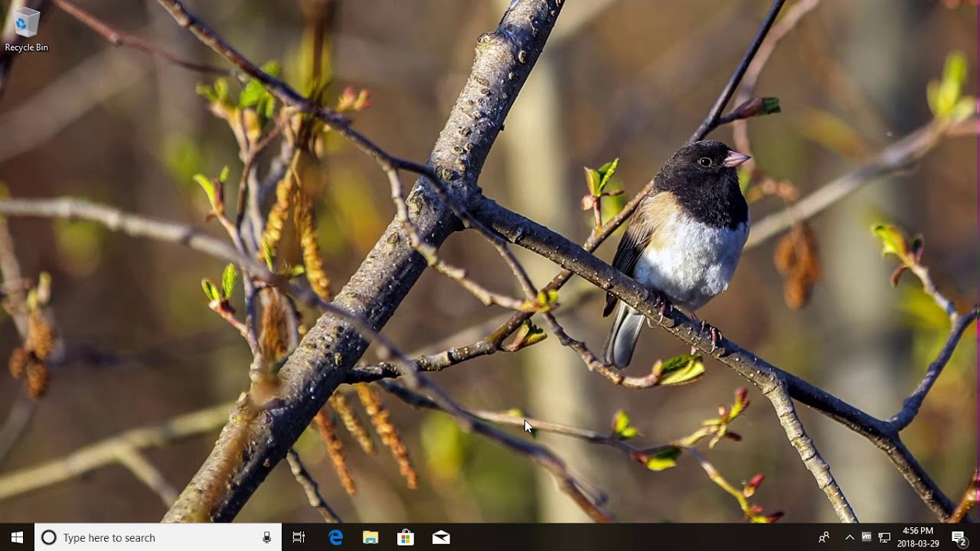Viewport: 980px width, 551px height.
Task: Open the clock showing 4:56 PM
Action: point(918,537)
